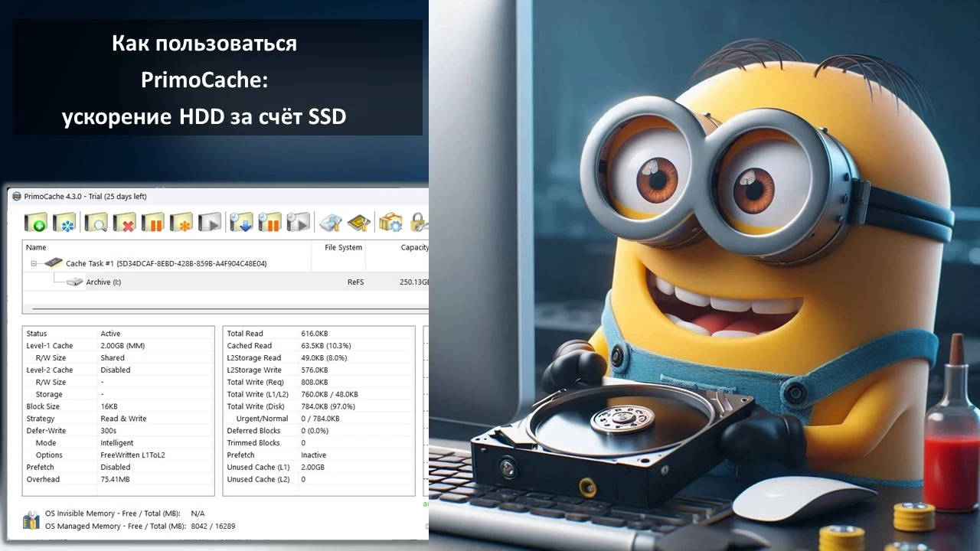Click the Mode value 'Intelligent'
This screenshot has width=980, height=551.
[117, 443]
